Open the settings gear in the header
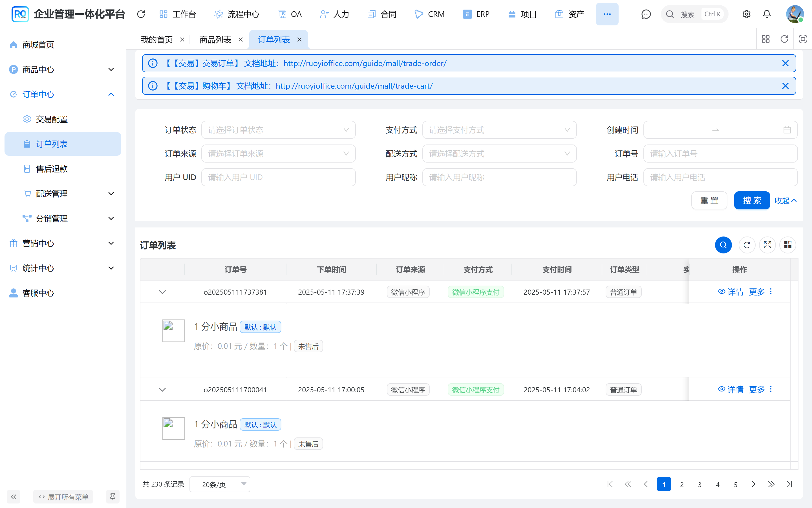Image resolution: width=812 pixels, height=508 pixels. tap(746, 14)
